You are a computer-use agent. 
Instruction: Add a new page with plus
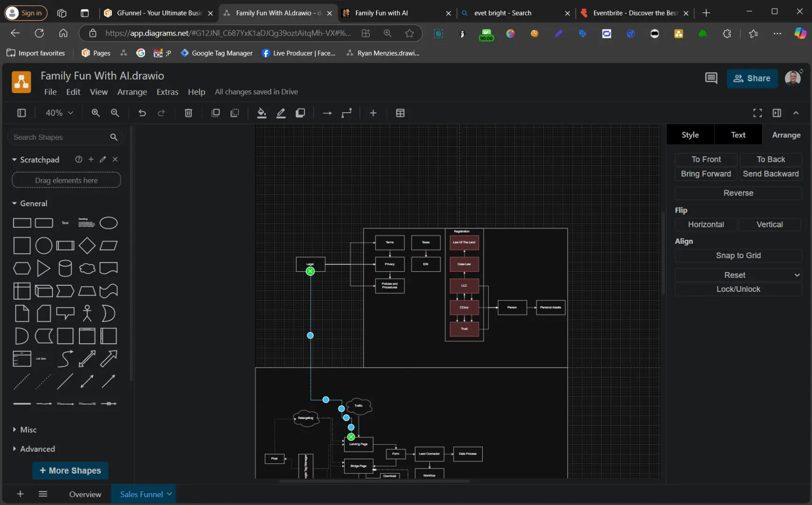tap(20, 494)
